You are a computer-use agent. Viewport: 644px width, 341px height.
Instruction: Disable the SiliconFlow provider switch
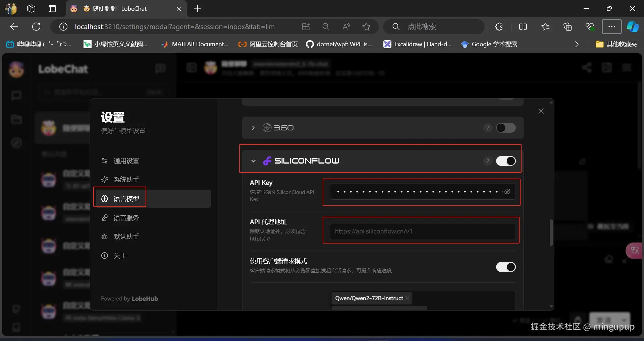[506, 161]
